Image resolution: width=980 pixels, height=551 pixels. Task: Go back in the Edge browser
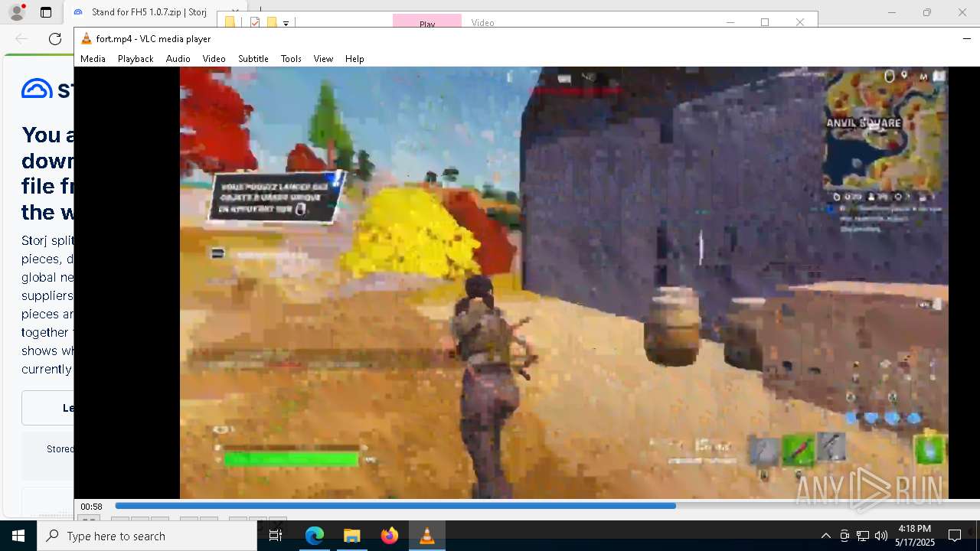pos(21,39)
